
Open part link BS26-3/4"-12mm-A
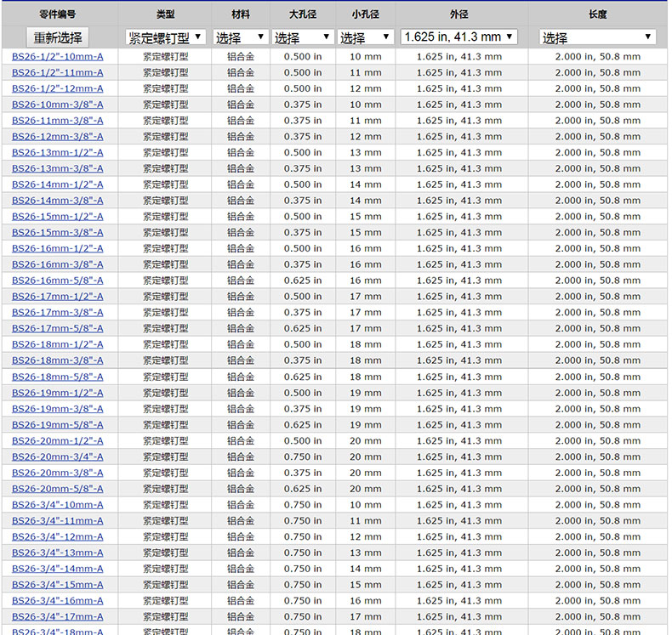tap(58, 537)
